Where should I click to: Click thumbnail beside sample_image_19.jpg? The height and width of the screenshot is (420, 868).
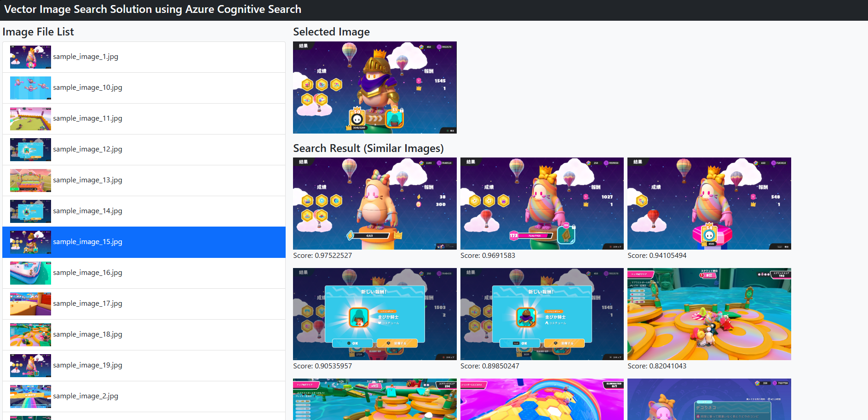click(x=30, y=366)
